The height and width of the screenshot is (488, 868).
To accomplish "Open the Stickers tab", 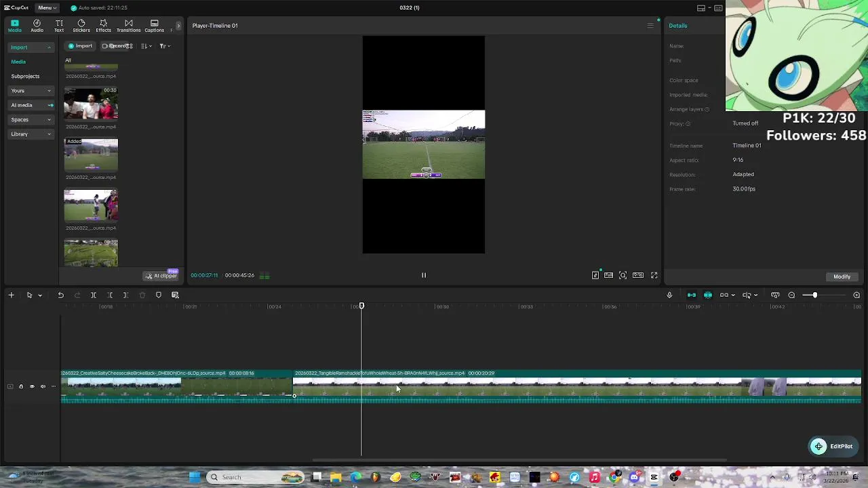I will (x=81, y=26).
